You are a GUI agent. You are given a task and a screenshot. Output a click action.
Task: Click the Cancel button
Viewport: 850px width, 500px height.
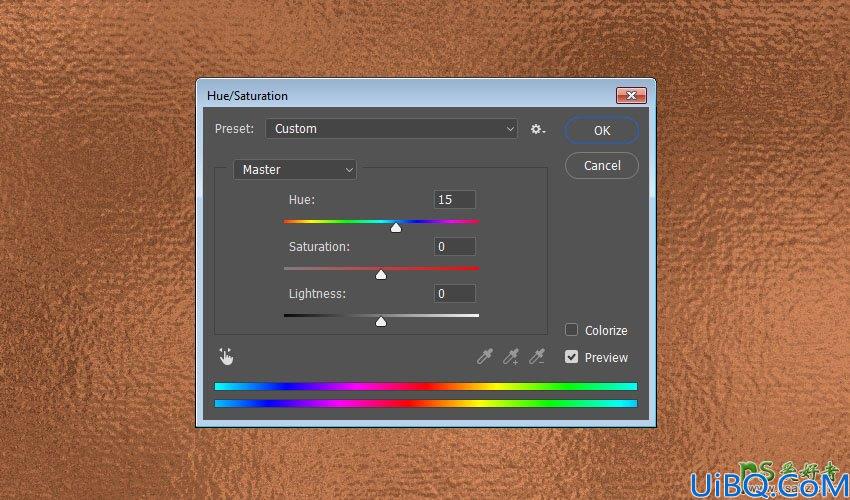602,165
